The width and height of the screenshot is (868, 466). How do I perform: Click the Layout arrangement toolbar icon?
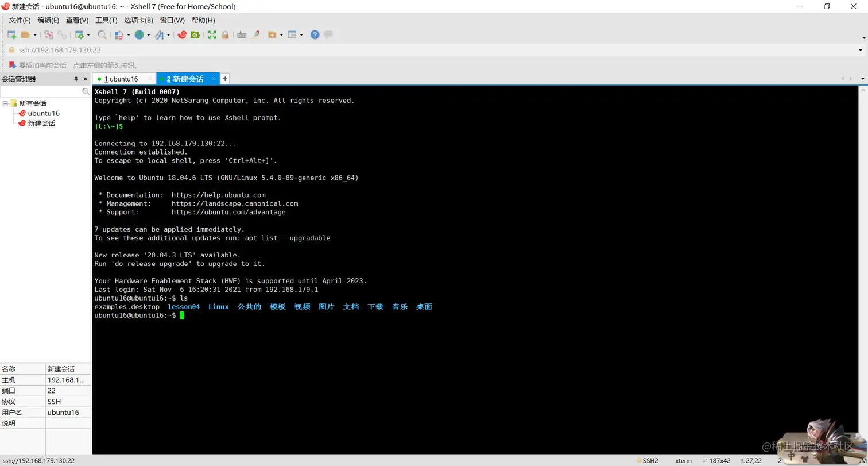pyautogui.click(x=292, y=35)
